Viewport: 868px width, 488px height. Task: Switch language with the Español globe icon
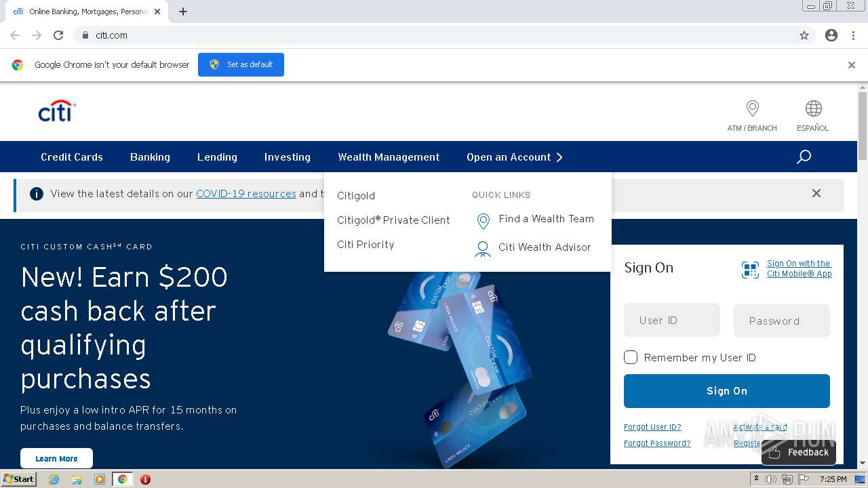(x=813, y=108)
